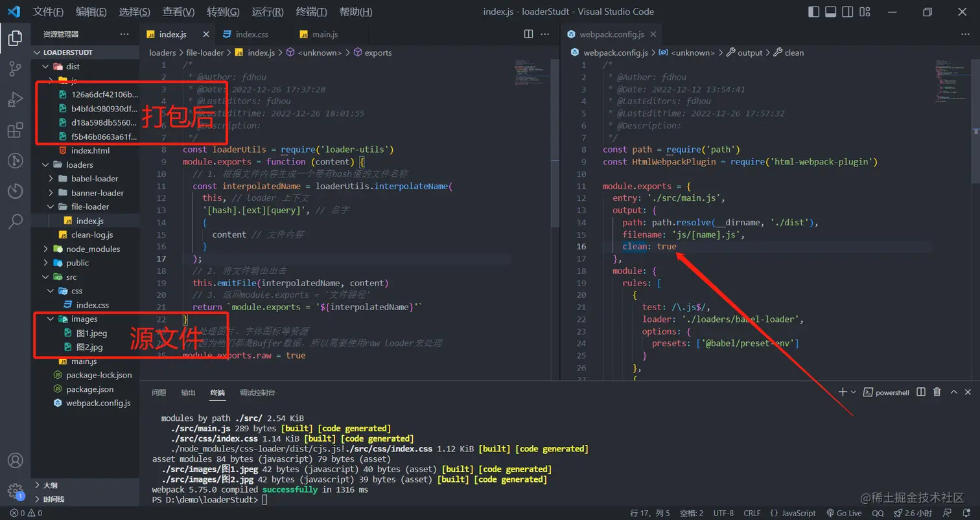Click the 2.6 小时 coding time status item
980x520 pixels.
[913, 513]
